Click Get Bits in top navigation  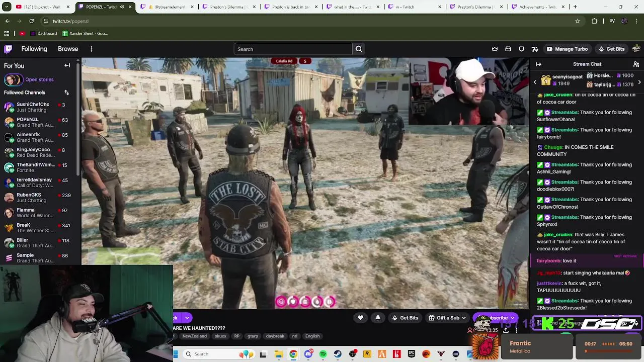pos(611,49)
